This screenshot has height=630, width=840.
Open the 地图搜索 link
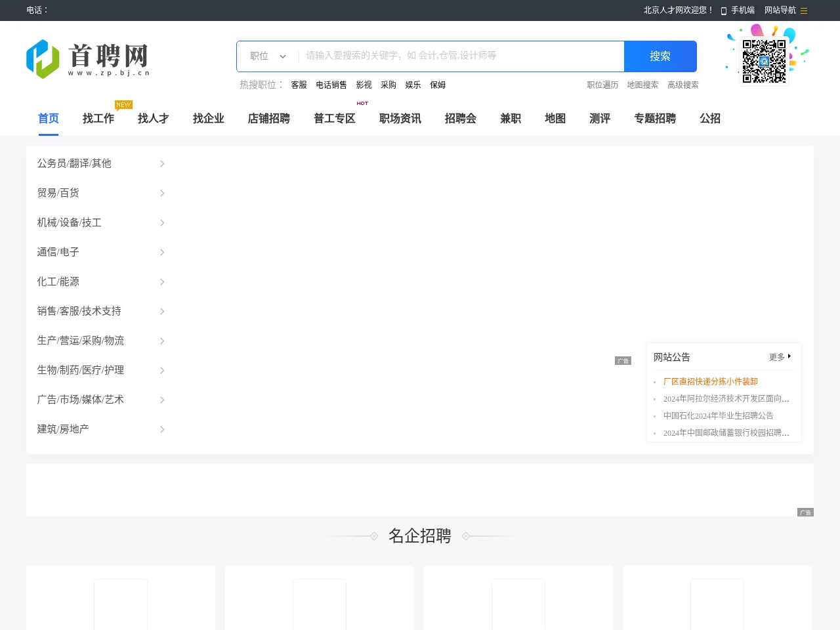[642, 85]
